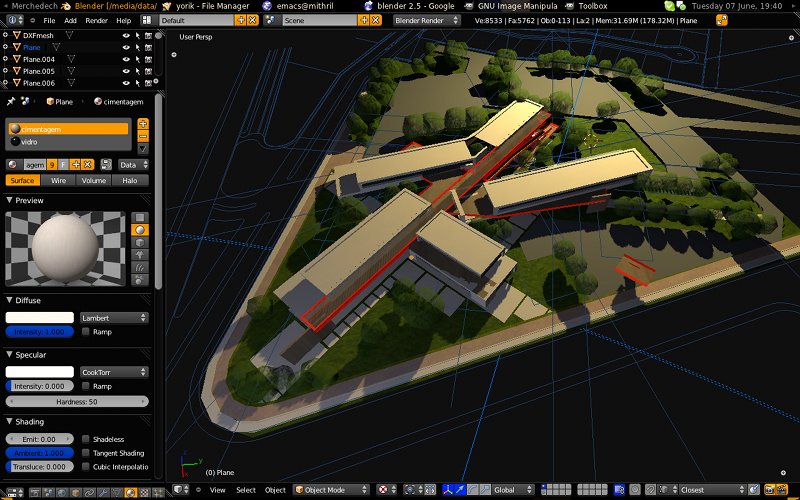Toggle visibility eye for DXFmesh object

[x=126, y=35]
